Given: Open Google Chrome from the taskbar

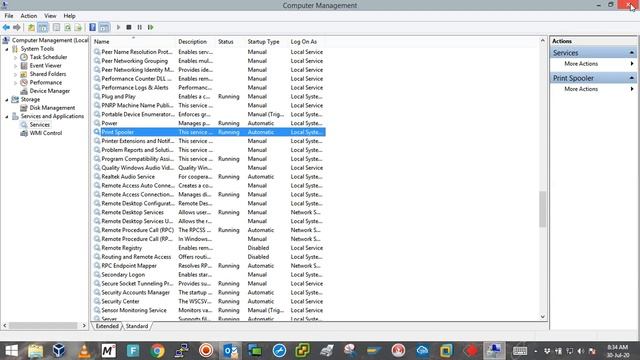Looking at the screenshot, I should pyautogui.click(x=157, y=351).
